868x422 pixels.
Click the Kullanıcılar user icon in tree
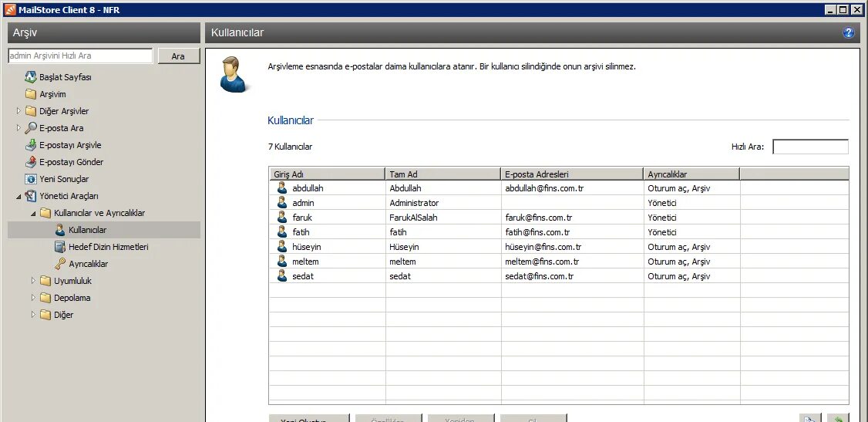point(60,230)
